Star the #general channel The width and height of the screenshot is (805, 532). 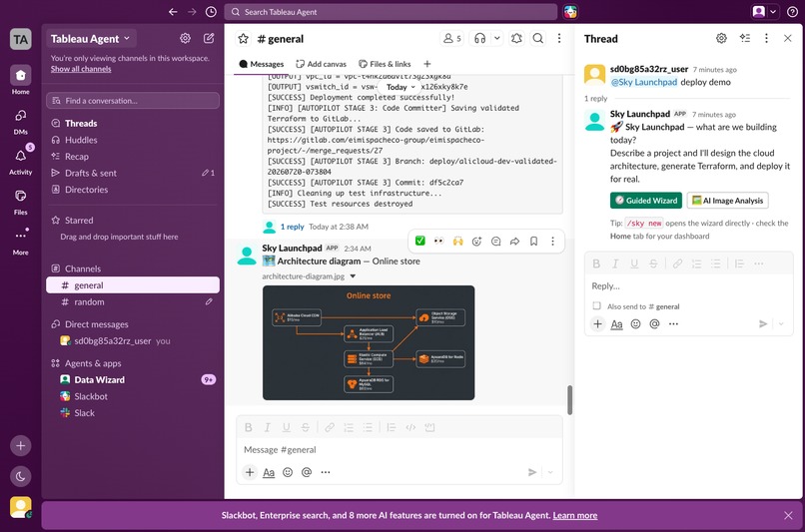pos(244,39)
